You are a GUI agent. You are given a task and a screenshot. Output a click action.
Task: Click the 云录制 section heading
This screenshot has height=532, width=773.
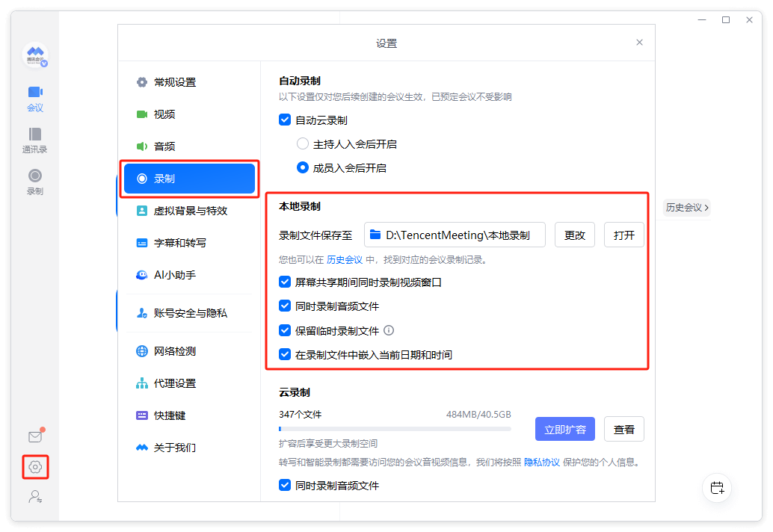(295, 392)
